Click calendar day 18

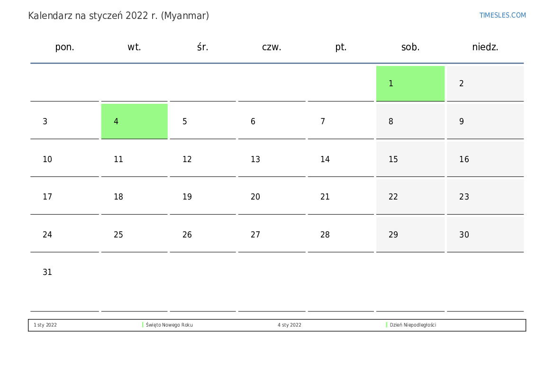[134, 197]
